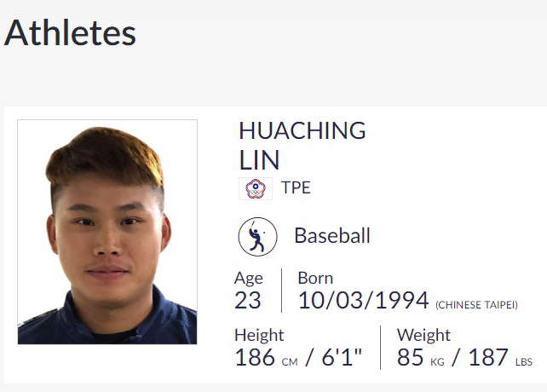The image size is (547, 392).
Task: Click the (CHINESE TAIPEI) birthplace text
Action: click(x=477, y=305)
